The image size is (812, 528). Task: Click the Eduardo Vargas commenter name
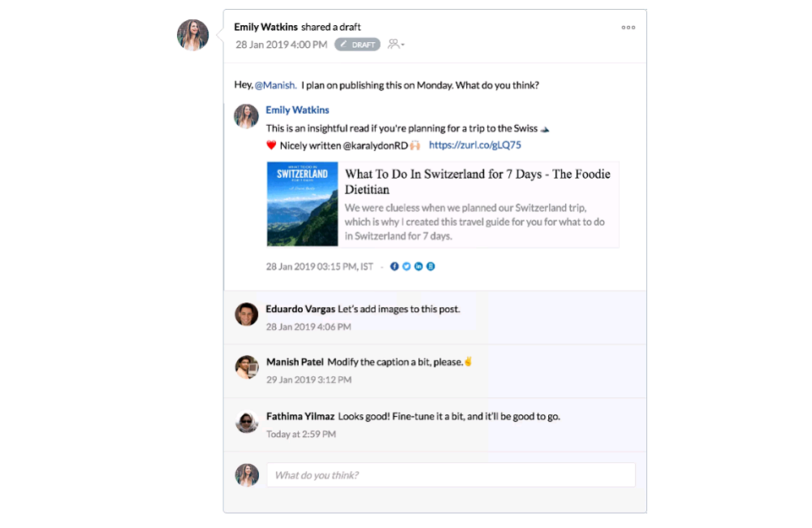(300, 309)
